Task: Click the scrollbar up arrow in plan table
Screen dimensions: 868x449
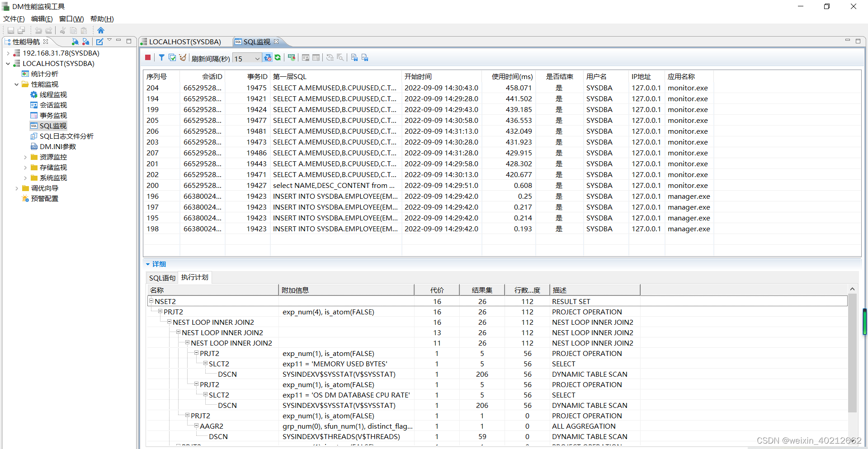Action: pos(852,289)
